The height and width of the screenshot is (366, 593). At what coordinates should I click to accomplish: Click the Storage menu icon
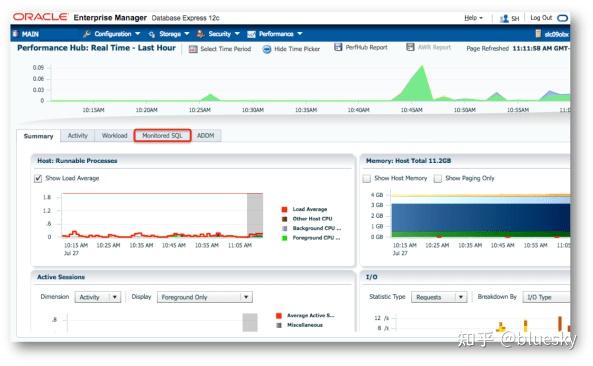pyautogui.click(x=152, y=34)
